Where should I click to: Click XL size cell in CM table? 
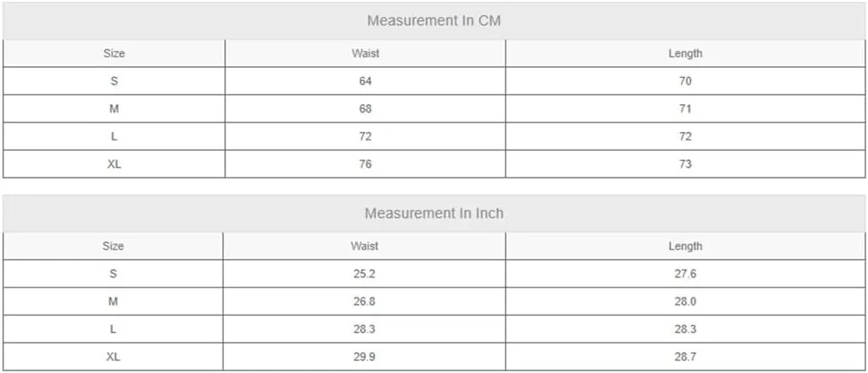tap(114, 164)
